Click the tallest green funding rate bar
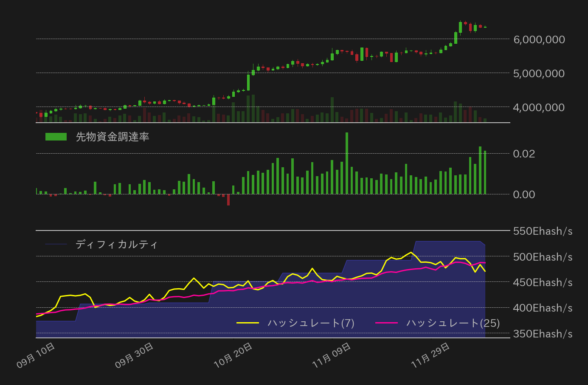 (x=347, y=163)
